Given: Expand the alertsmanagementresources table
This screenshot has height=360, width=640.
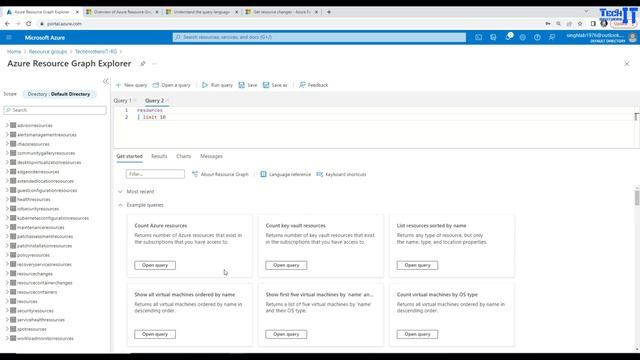Looking at the screenshot, I should (x=7, y=135).
